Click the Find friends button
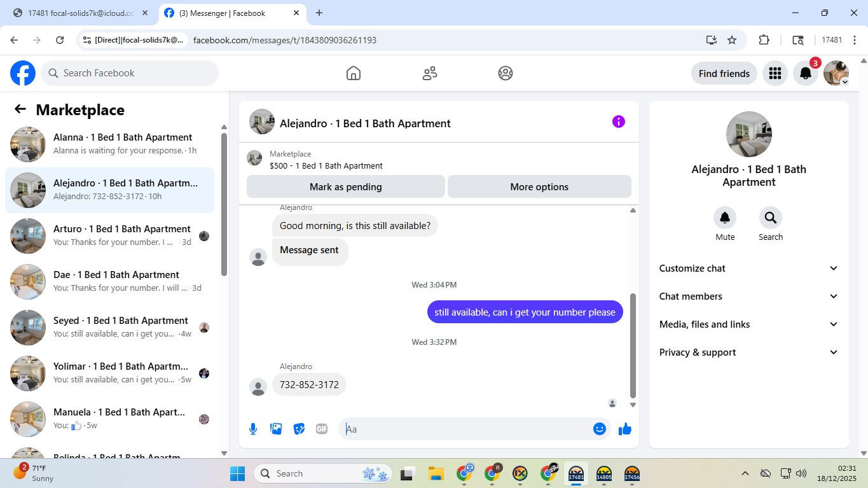Viewport: 868px width, 488px height. point(724,73)
